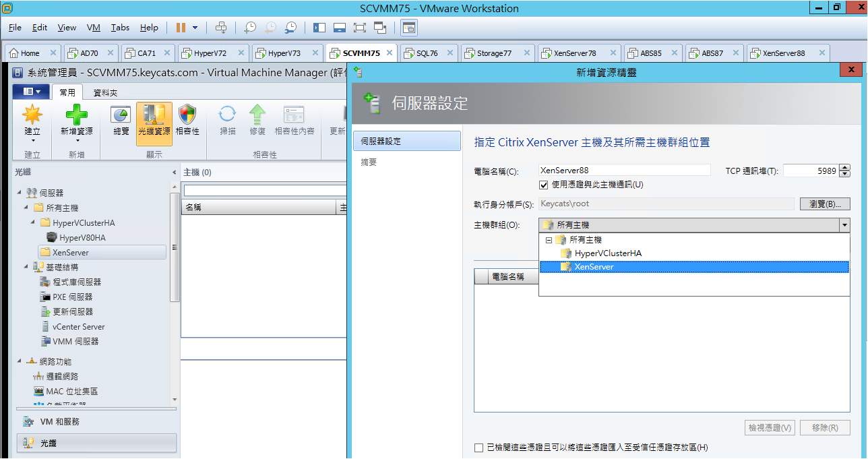The width and height of the screenshot is (868, 459).
Task: Show or hide the VMware library sidebar icon
Action: click(319, 28)
